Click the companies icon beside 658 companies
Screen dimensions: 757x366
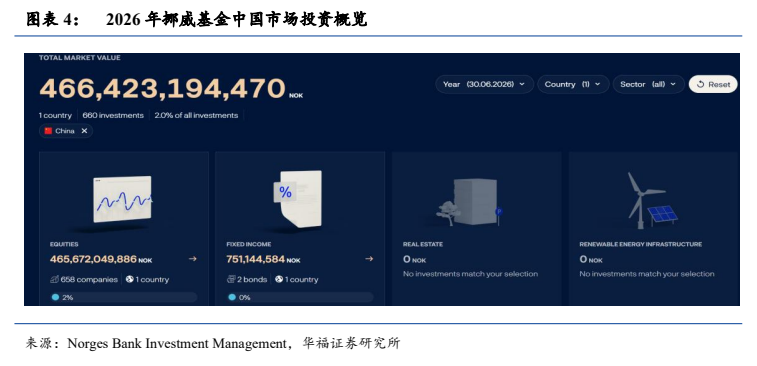pyautogui.click(x=54, y=279)
